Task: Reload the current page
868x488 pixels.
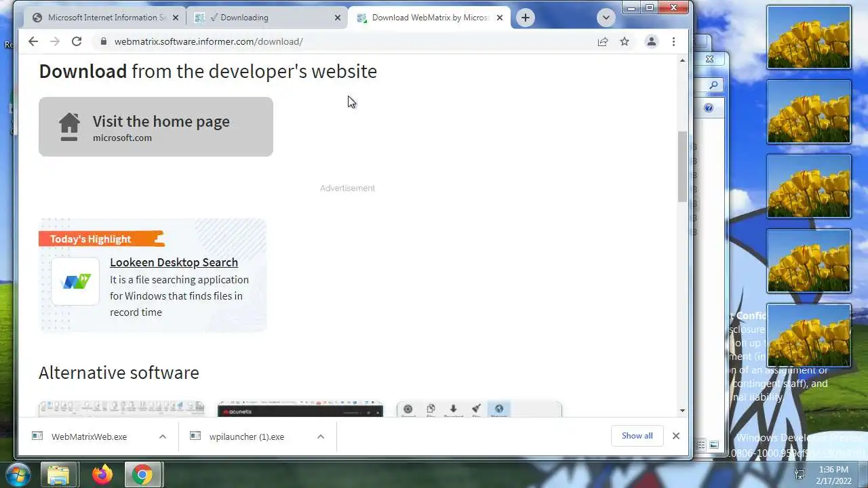Action: pos(77,41)
